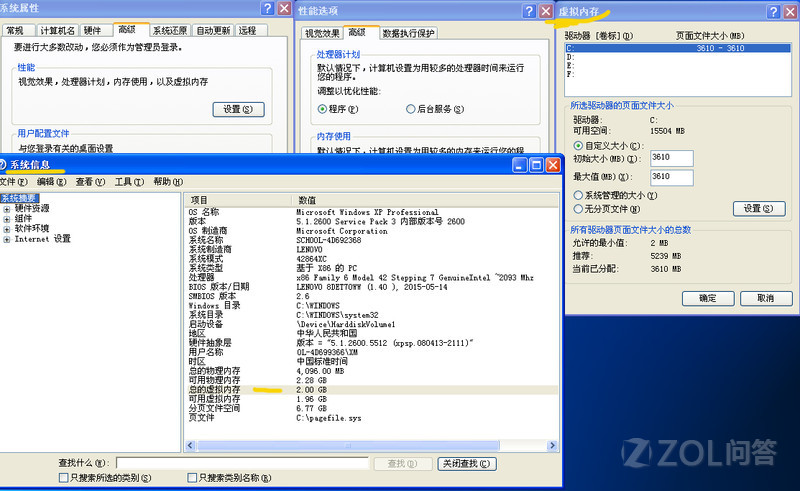This screenshot has width=800, height=491.
Task: Switch to 常规 tab in System Properties
Action: tap(17, 31)
